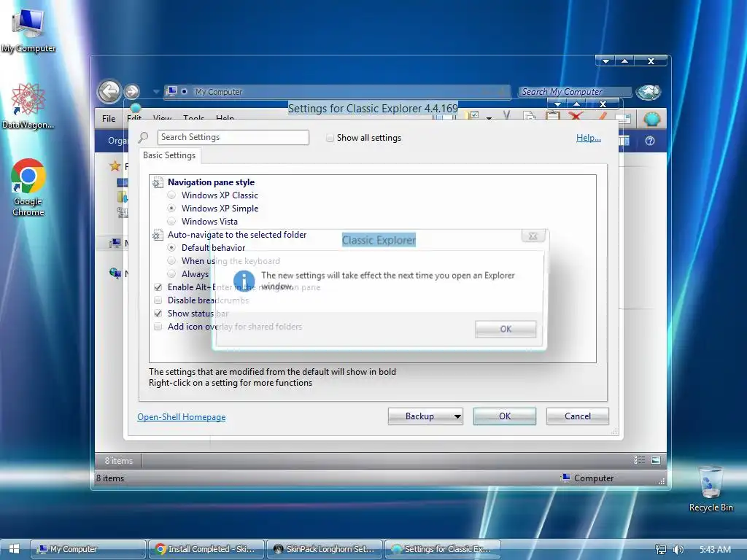Select the Default behavior radio option
The width and height of the screenshot is (747, 560).
point(171,248)
